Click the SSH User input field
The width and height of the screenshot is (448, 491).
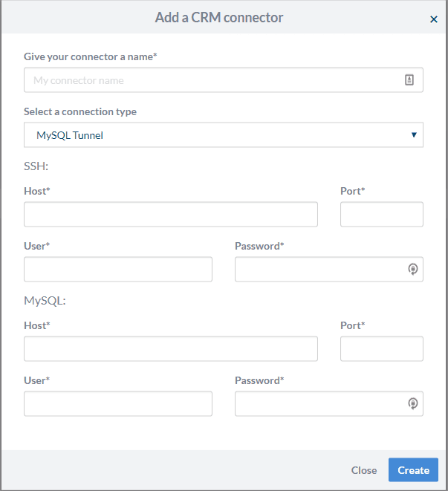[x=118, y=270]
